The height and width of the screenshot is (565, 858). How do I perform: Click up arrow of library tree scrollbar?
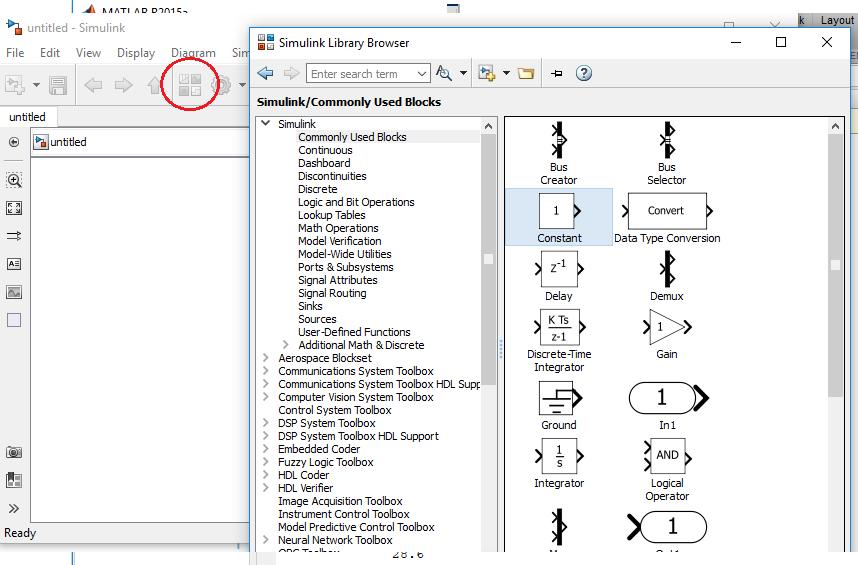coord(488,126)
